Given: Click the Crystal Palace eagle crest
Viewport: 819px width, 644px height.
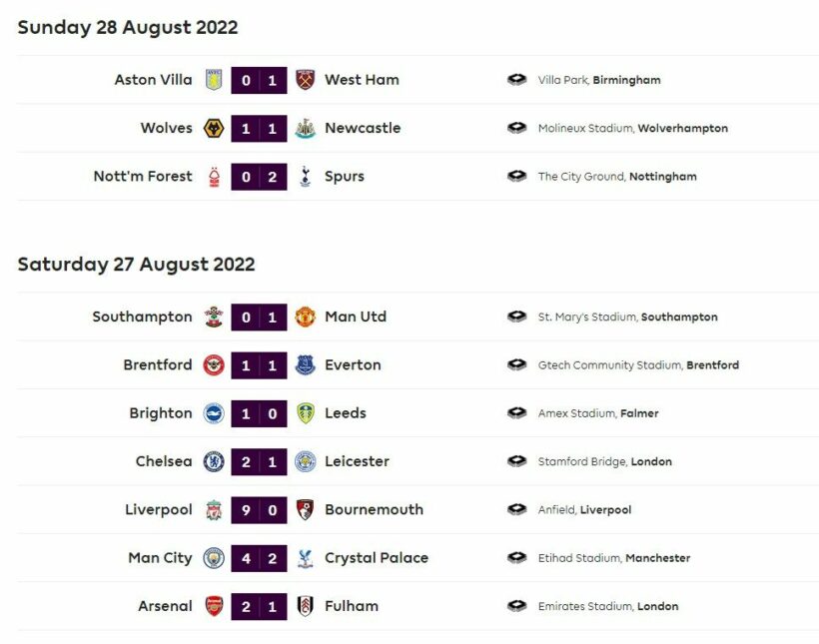Looking at the screenshot, I should coord(305,558).
